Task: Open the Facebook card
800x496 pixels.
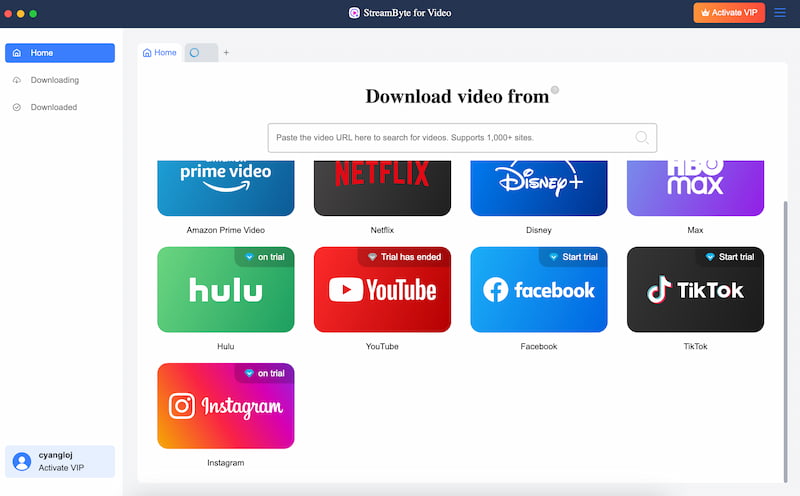Action: (539, 290)
